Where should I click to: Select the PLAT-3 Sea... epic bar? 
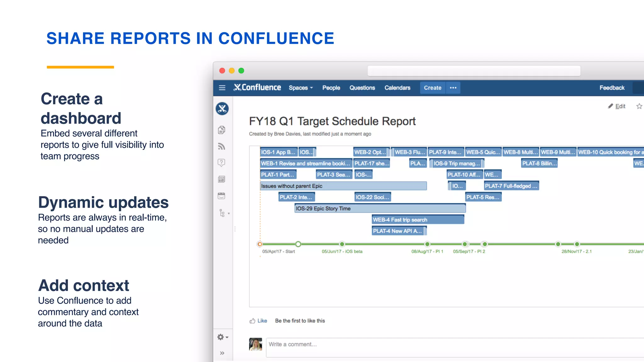(x=334, y=175)
